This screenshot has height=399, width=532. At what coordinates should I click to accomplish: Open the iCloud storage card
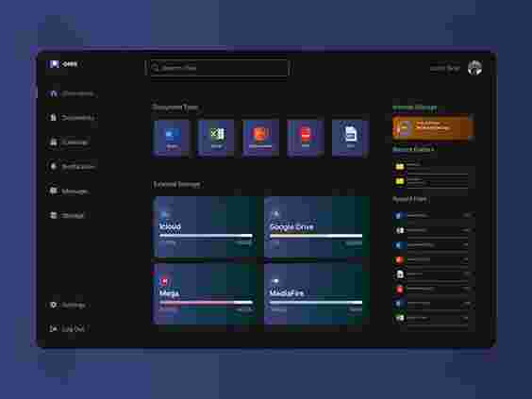[x=205, y=226]
